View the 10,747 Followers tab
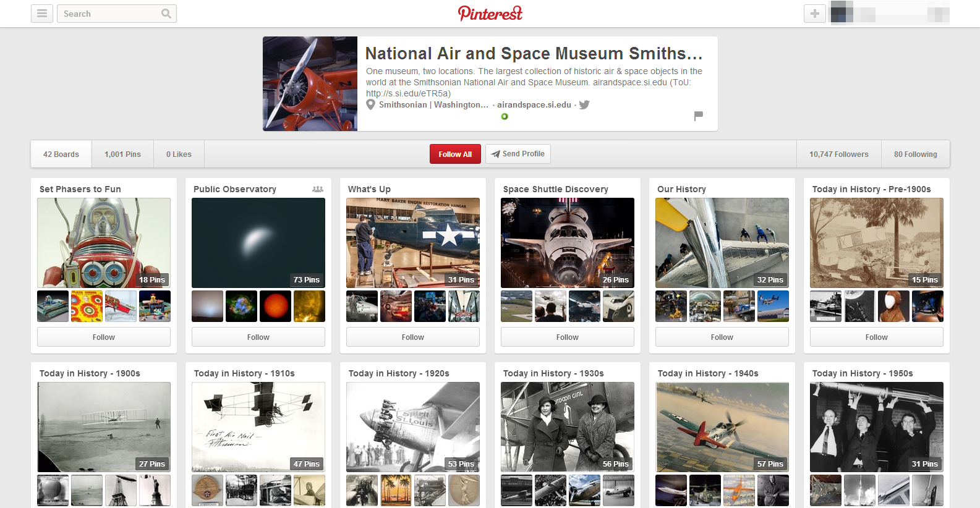980x508 pixels. (x=838, y=154)
